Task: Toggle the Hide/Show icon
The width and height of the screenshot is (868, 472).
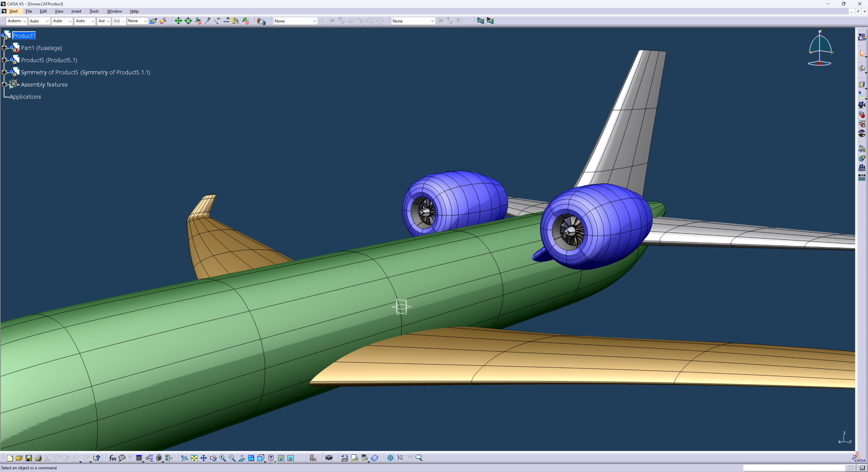Action: [x=281, y=458]
